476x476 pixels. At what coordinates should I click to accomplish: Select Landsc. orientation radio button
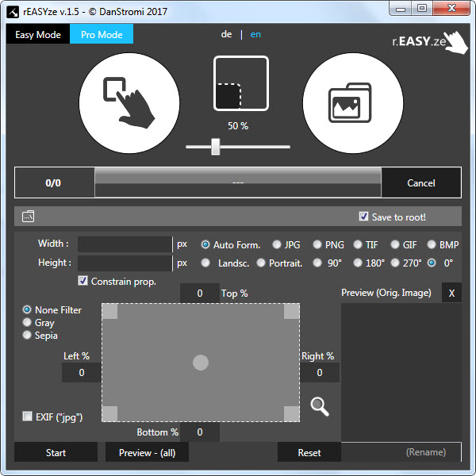click(205, 263)
